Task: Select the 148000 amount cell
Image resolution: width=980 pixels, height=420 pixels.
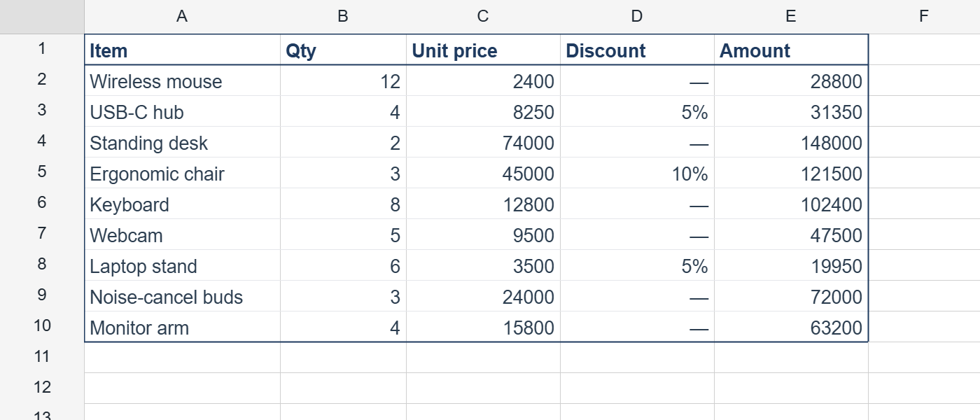Action: 791,142
